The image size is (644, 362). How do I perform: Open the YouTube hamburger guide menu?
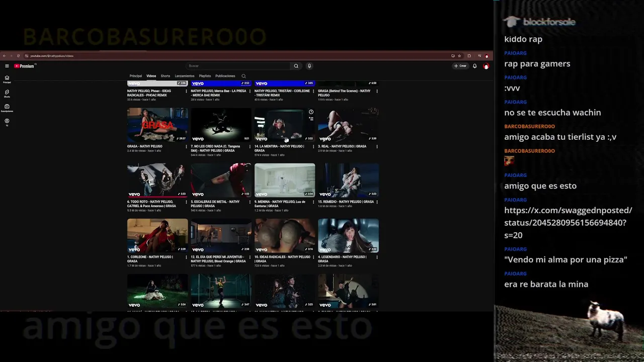7,66
